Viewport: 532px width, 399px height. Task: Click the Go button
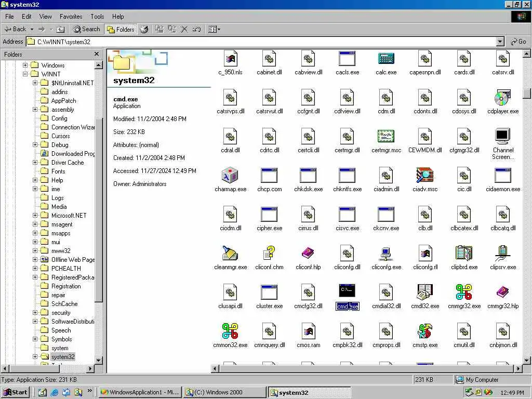518,42
